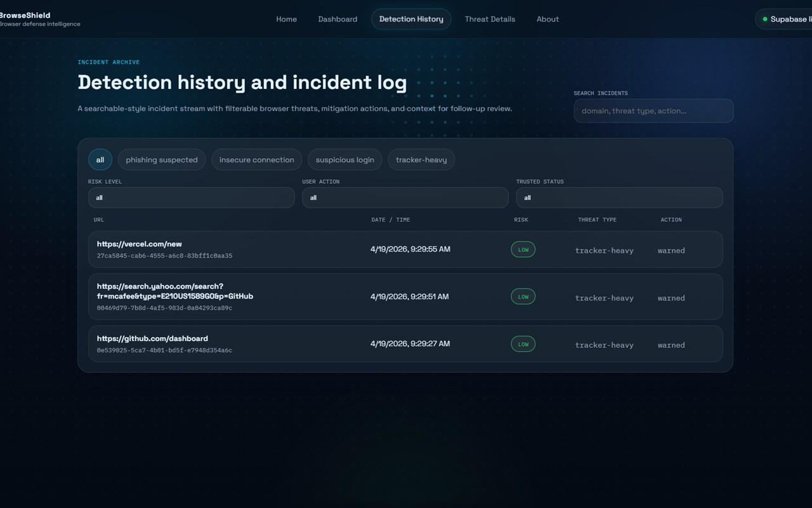
Task: Select the Detection History tab
Action: (411, 19)
